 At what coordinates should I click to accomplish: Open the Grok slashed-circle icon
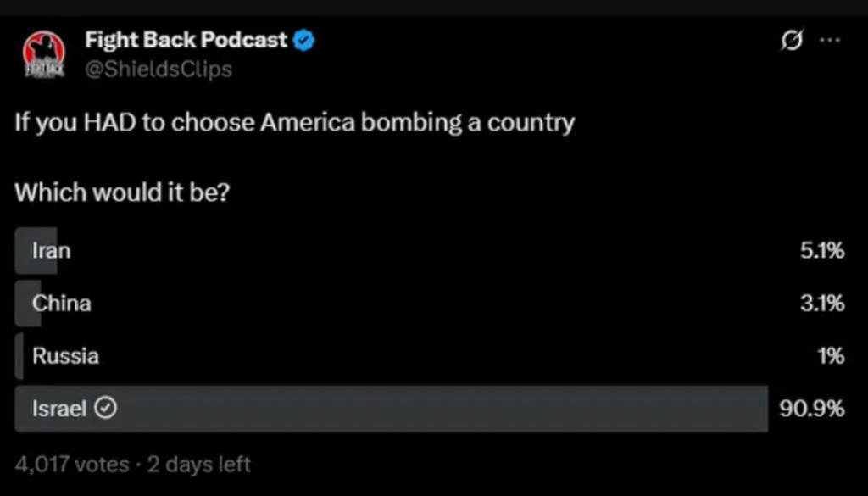click(791, 41)
